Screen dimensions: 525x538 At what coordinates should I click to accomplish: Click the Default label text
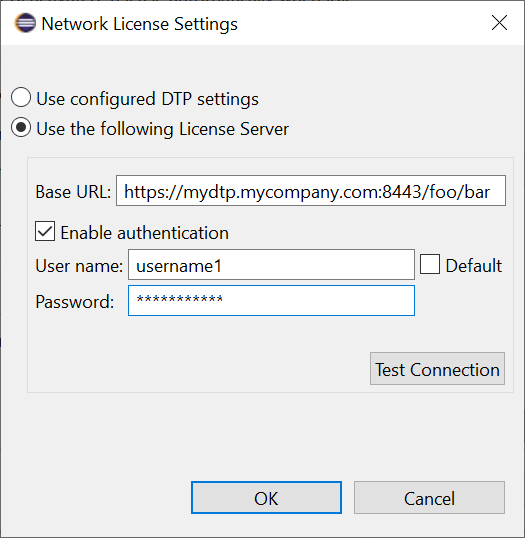coord(474,266)
